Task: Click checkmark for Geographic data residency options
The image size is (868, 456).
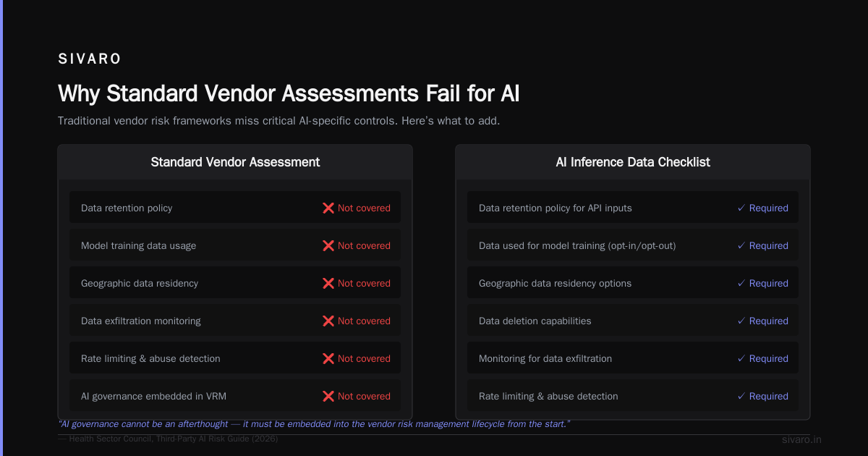Action: click(x=741, y=283)
